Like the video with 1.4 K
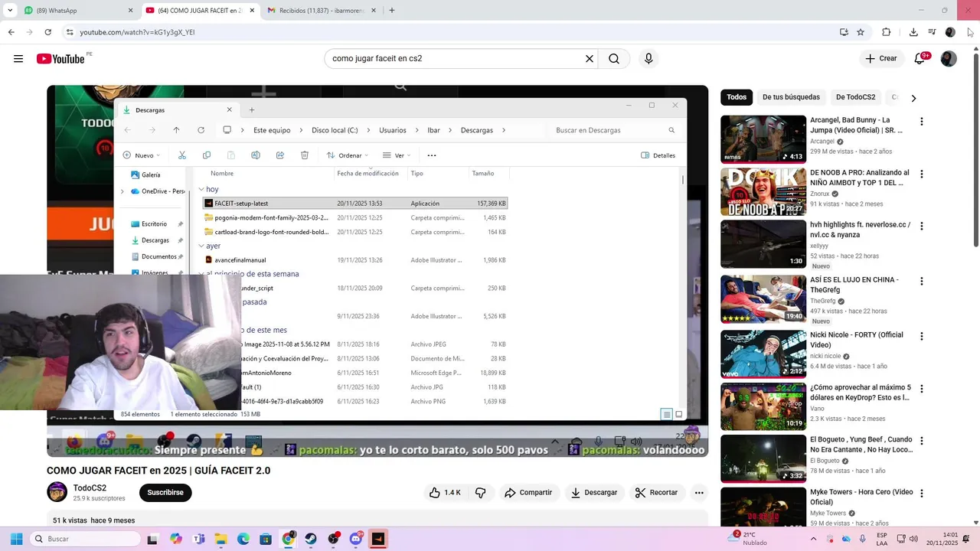980x551 pixels. 445,493
